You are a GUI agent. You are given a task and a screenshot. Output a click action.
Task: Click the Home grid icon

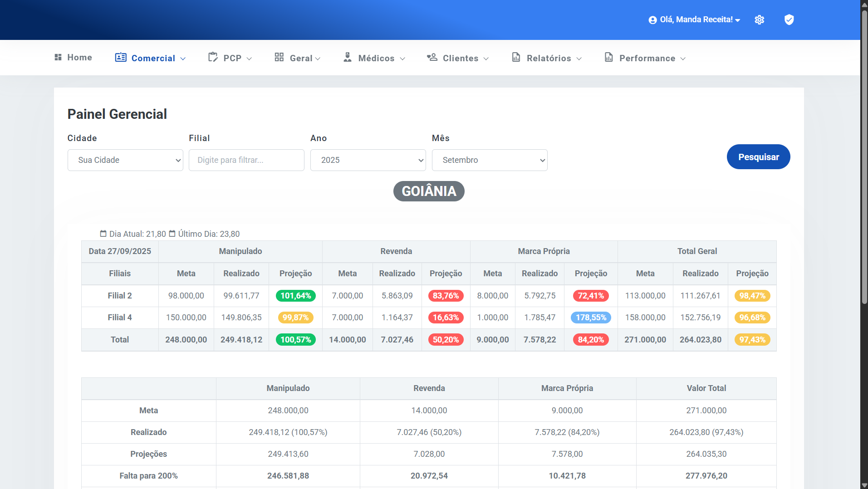click(58, 57)
